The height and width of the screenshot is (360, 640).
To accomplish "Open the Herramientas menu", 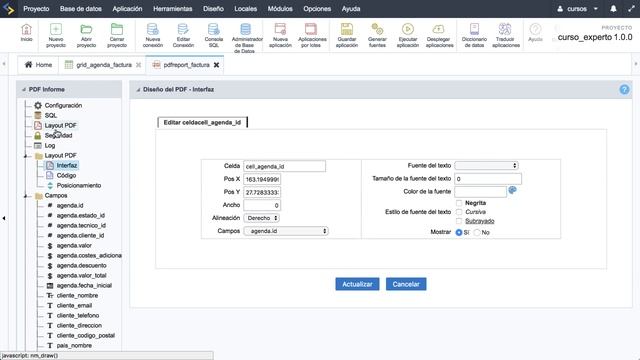I will click(173, 9).
